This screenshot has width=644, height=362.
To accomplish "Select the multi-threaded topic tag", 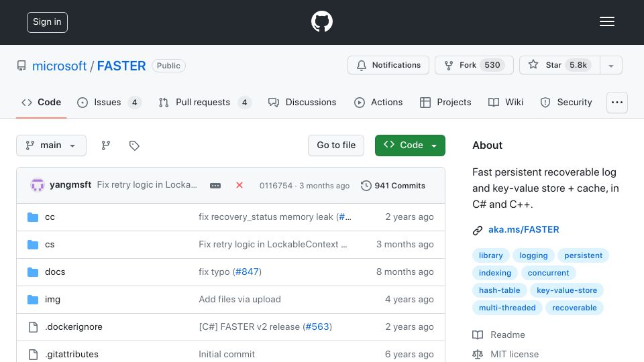I will [507, 308].
